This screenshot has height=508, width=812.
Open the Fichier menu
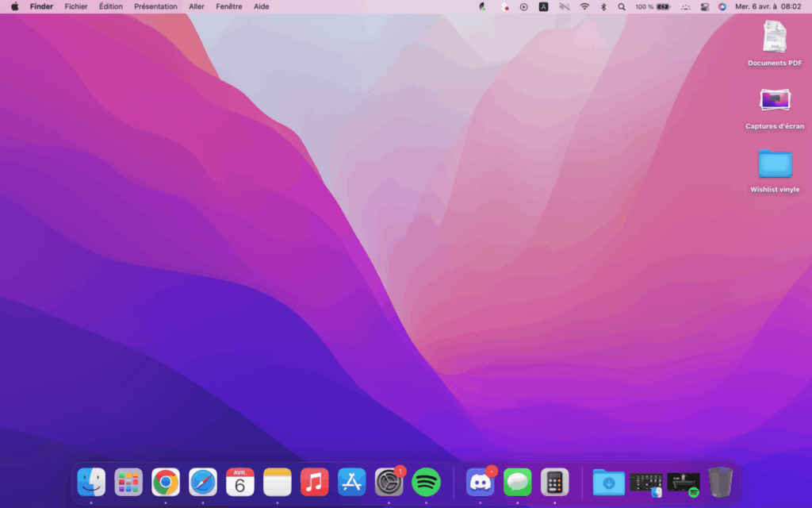point(76,6)
